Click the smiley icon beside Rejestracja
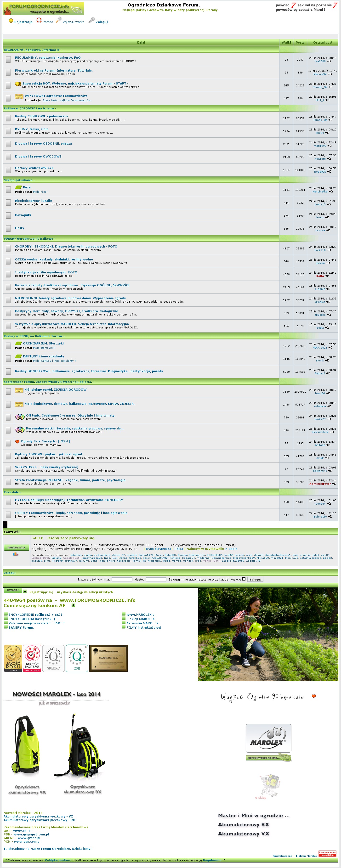The image size is (341, 868). pos(11,21)
